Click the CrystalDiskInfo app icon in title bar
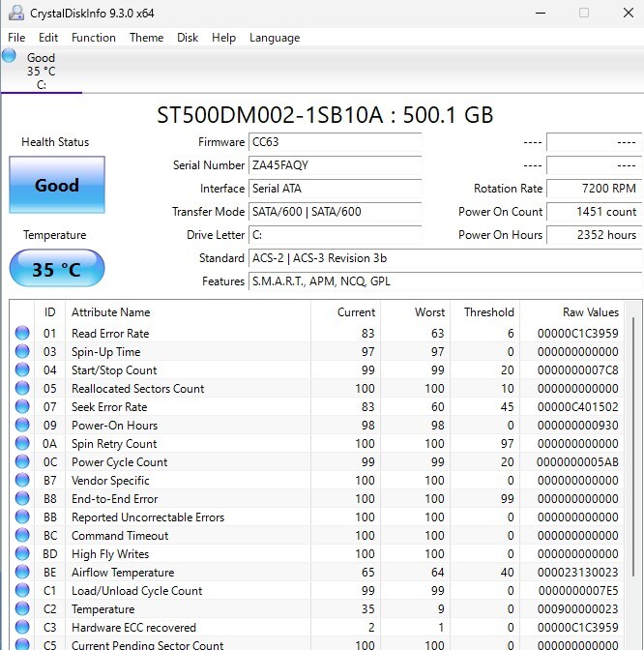Screen dimensions: 644x650 click(x=15, y=14)
